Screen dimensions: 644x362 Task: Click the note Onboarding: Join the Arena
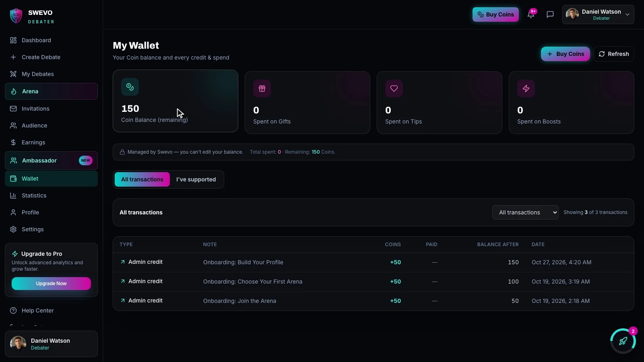point(239,301)
